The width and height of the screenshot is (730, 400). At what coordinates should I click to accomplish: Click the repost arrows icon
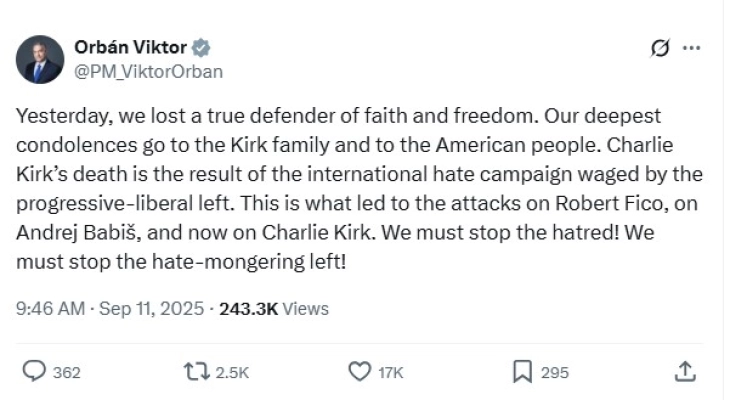coord(196,372)
